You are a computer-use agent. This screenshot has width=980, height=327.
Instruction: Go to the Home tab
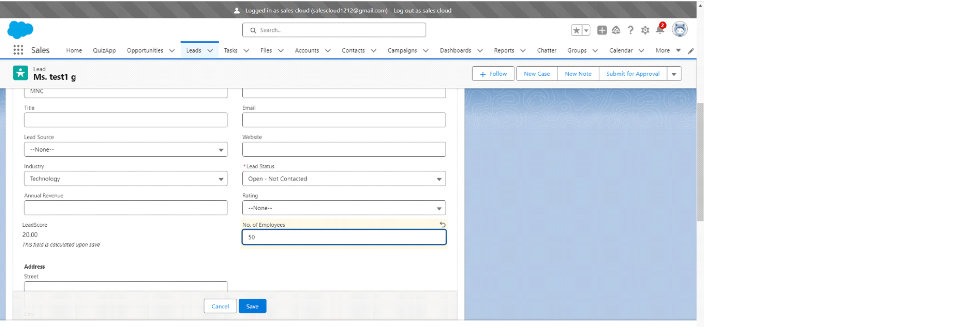coord(74,50)
